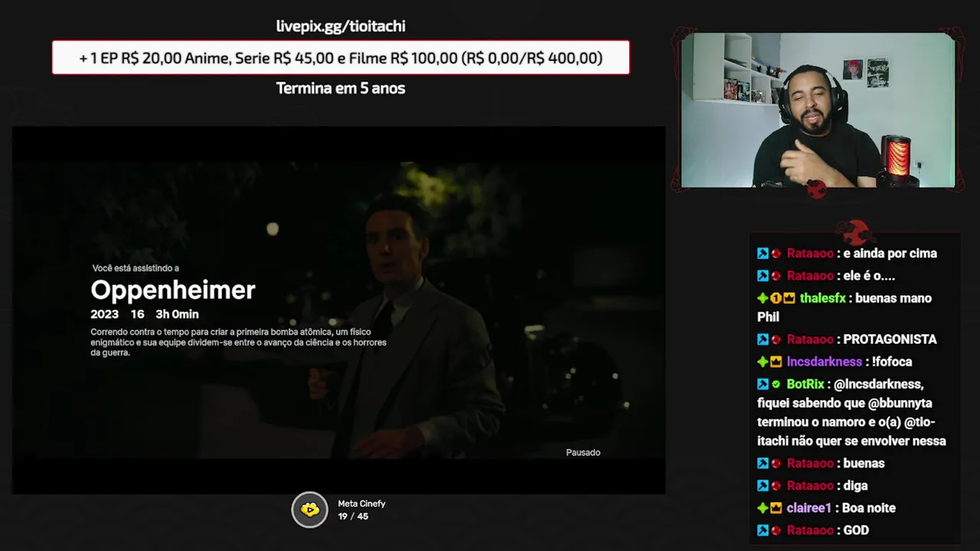Click the duration '3h 0min'
This screenshot has width=980, height=551.
point(177,314)
